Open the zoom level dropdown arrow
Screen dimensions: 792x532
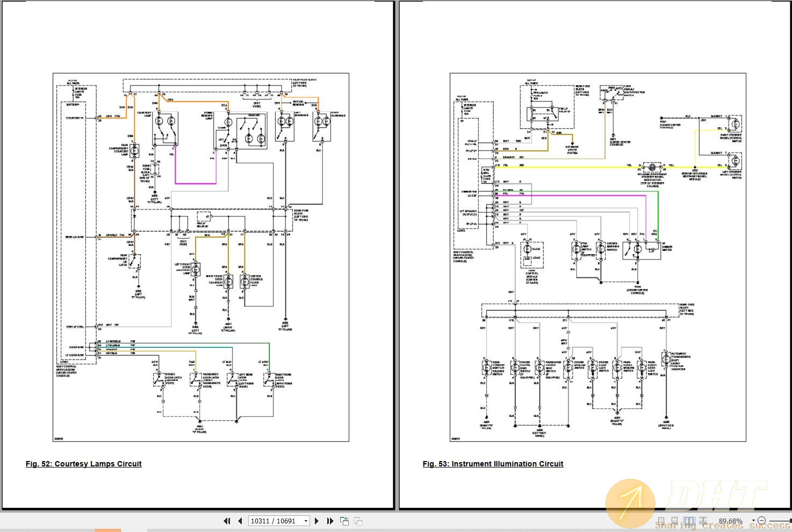tap(753, 521)
